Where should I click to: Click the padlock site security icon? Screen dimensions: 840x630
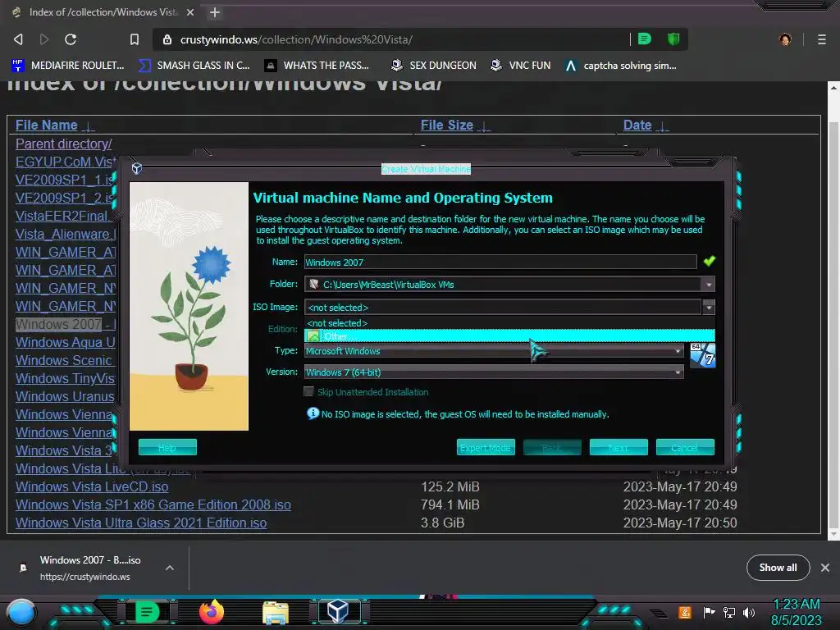coord(167,39)
